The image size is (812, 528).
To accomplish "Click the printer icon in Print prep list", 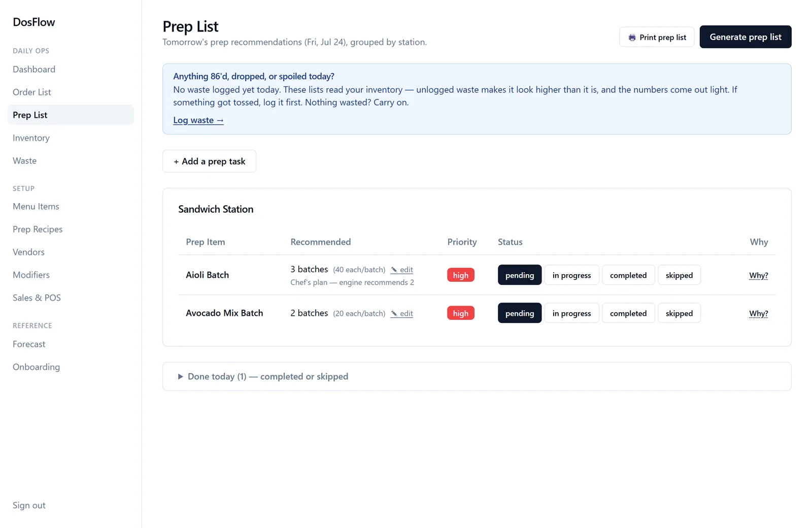I will point(632,38).
